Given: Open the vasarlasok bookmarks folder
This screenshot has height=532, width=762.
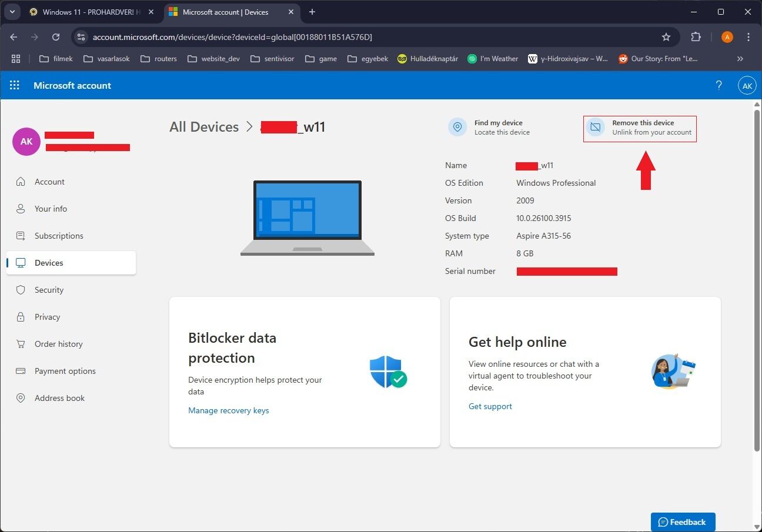Looking at the screenshot, I should coord(106,59).
